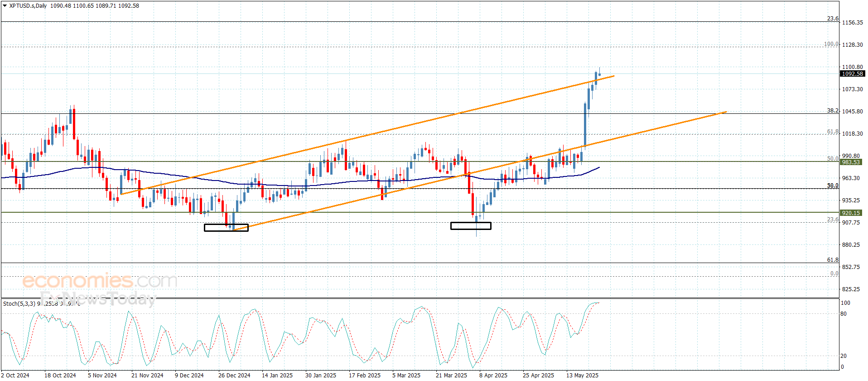Image resolution: width=868 pixels, height=381 pixels.
Task: Select the XPTUSD.s,Daily chart title
Action: [28, 6]
